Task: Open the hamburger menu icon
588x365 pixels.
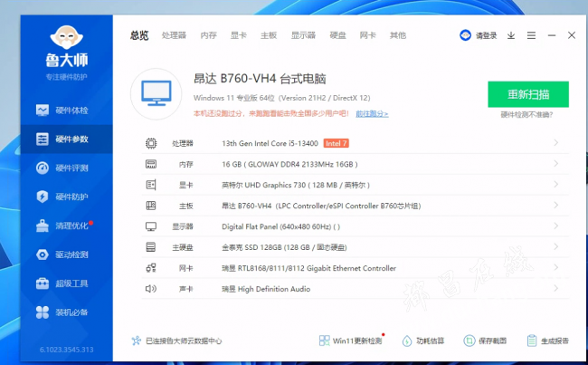Action: (x=531, y=35)
